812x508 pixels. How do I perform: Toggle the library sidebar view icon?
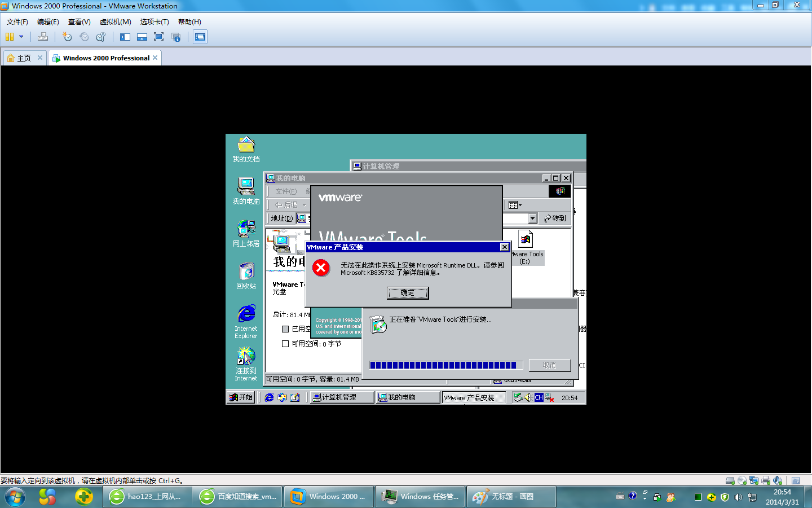125,37
